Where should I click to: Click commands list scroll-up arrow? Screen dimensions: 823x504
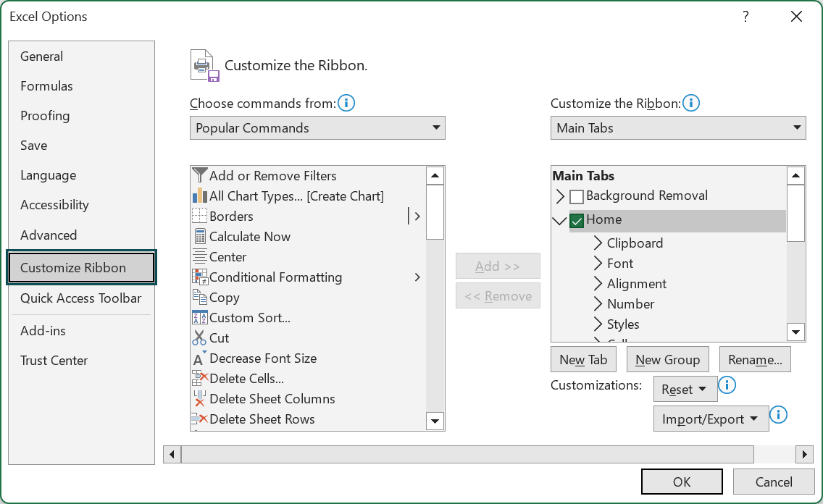pyautogui.click(x=435, y=176)
